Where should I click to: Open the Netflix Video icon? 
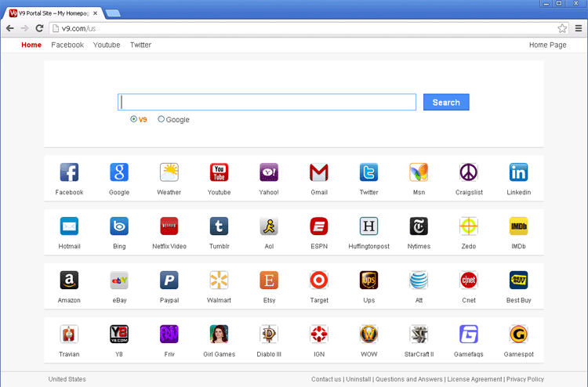(x=169, y=226)
